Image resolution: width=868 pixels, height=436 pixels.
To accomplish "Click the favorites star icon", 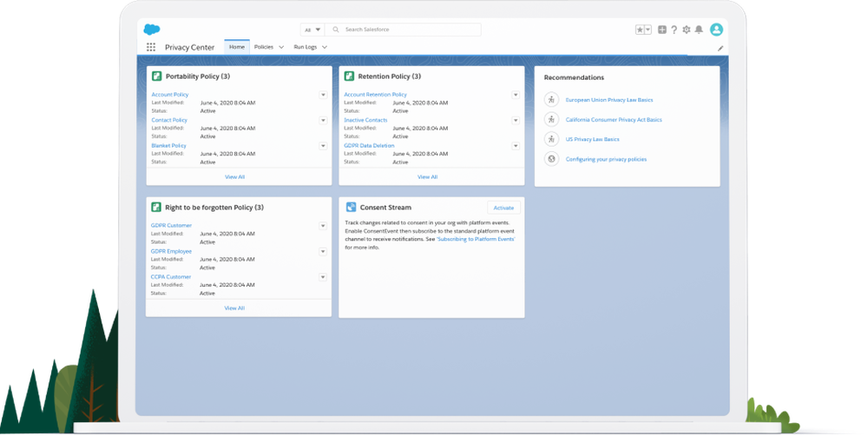I will [x=640, y=30].
